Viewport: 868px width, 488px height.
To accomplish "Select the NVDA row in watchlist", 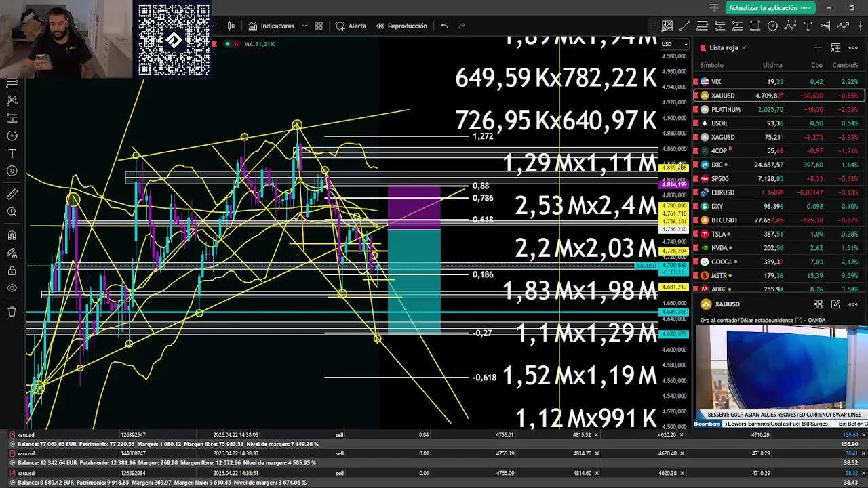I will coord(778,248).
